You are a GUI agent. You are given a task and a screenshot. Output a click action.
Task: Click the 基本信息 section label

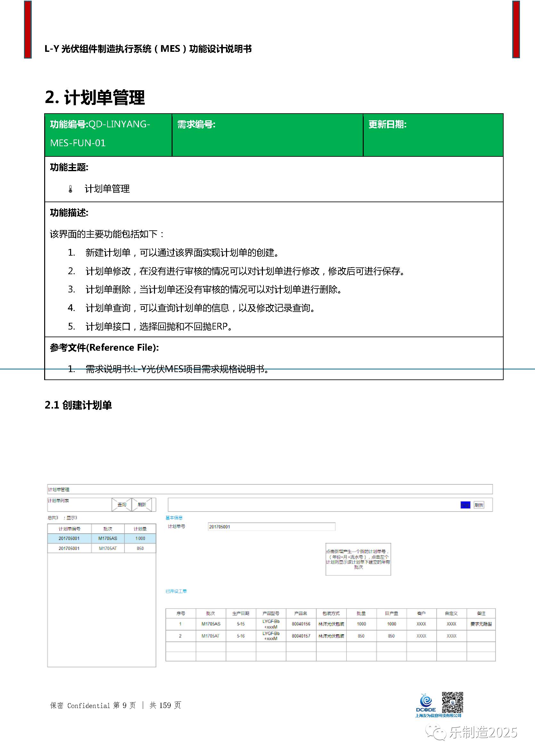[x=174, y=518]
